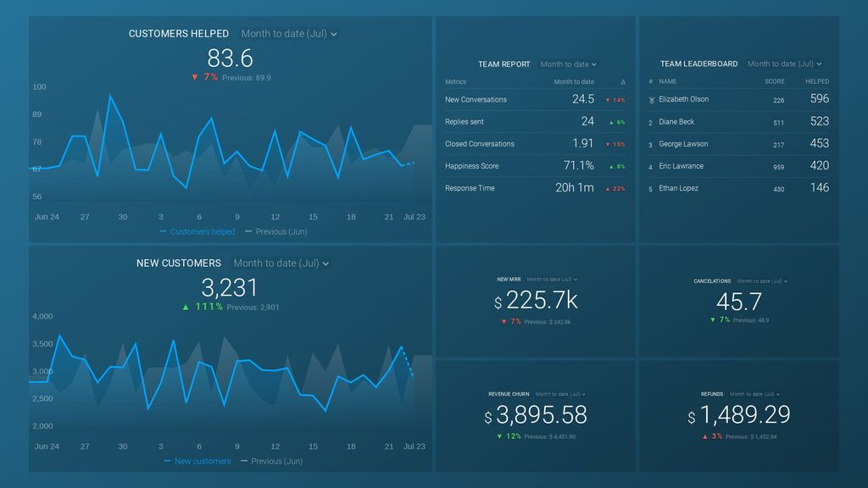Click Eric Lawrance in the leaderboard
This screenshot has width=868, height=488.
point(681,166)
